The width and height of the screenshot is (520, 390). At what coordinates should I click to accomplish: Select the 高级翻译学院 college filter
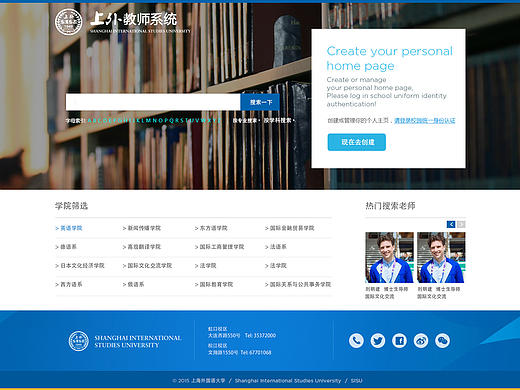coord(142,247)
